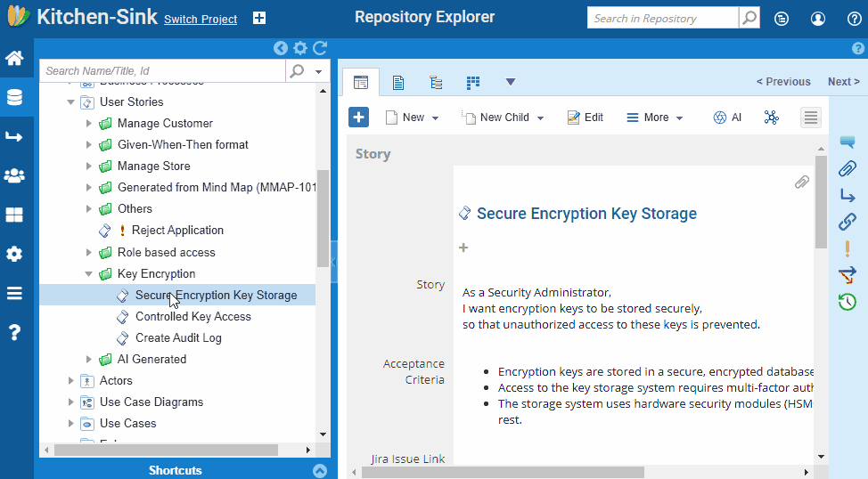Click the Search in Repository field

click(663, 19)
